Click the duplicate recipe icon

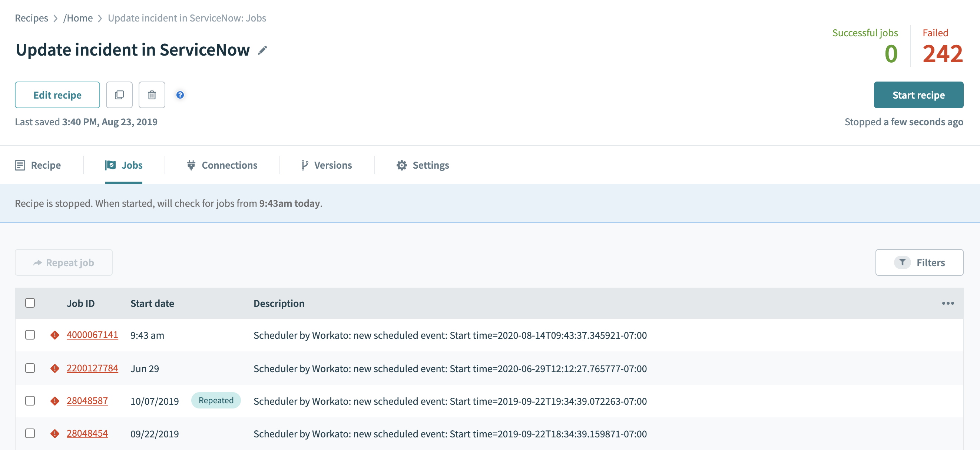click(x=119, y=95)
